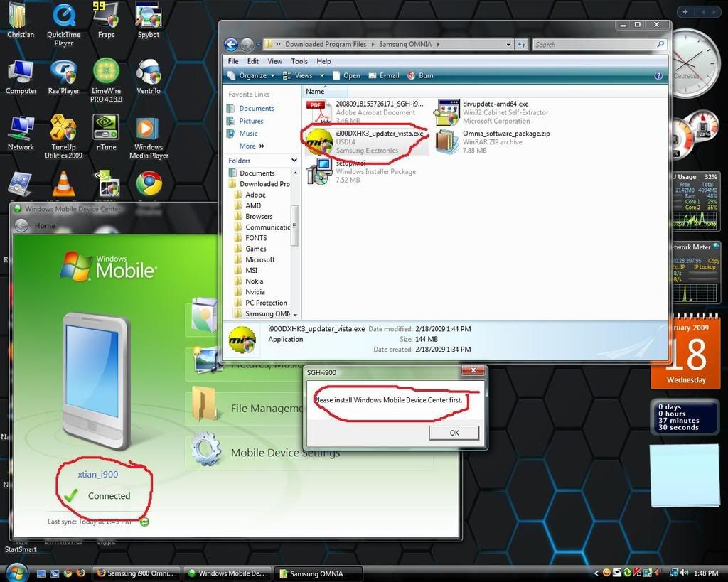Click the Name column header
Viewport: 728px width, 582px height.
click(315, 91)
